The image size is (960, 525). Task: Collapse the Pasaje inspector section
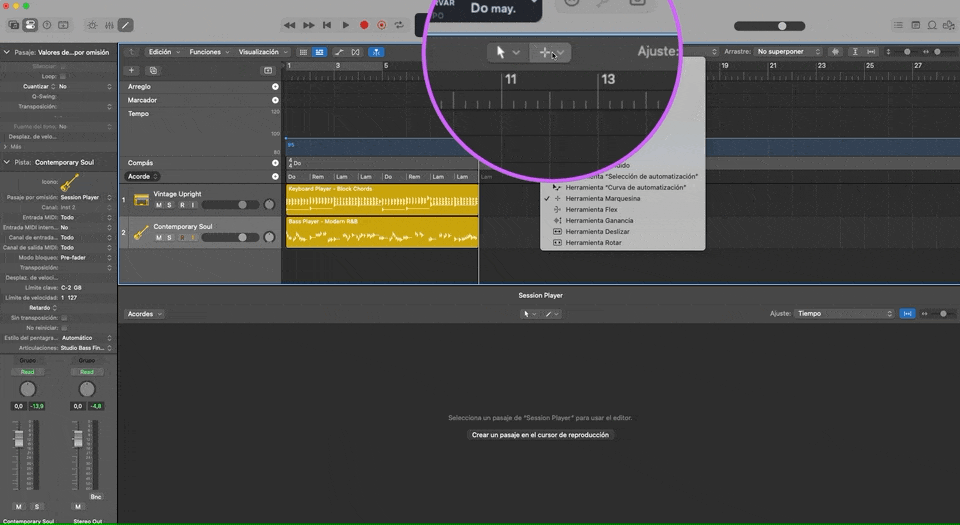pyautogui.click(x=7, y=52)
